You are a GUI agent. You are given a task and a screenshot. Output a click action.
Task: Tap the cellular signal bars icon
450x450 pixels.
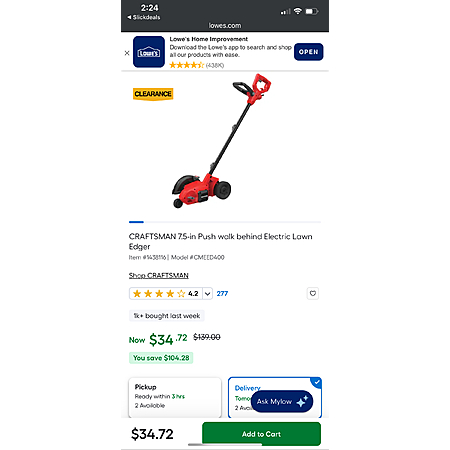[285, 12]
